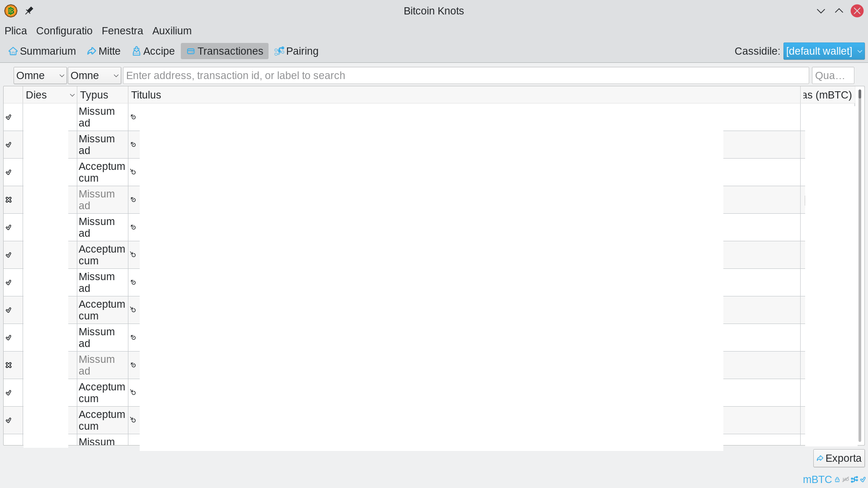
Task: Open the Configuratio menu
Action: tap(64, 31)
